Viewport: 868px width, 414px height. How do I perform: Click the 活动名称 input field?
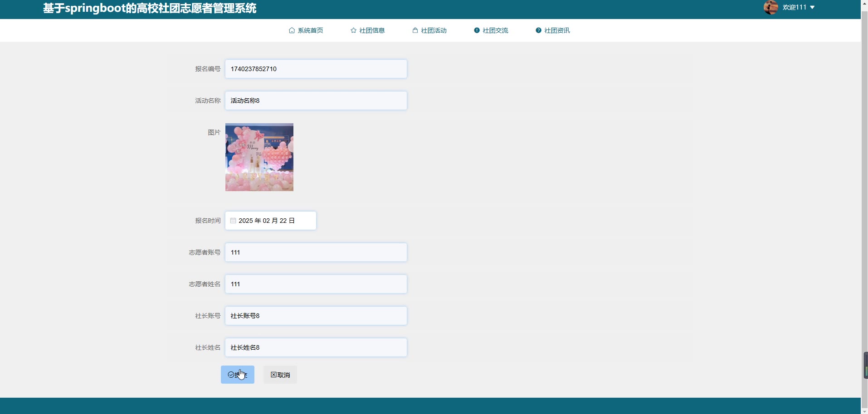pos(316,101)
